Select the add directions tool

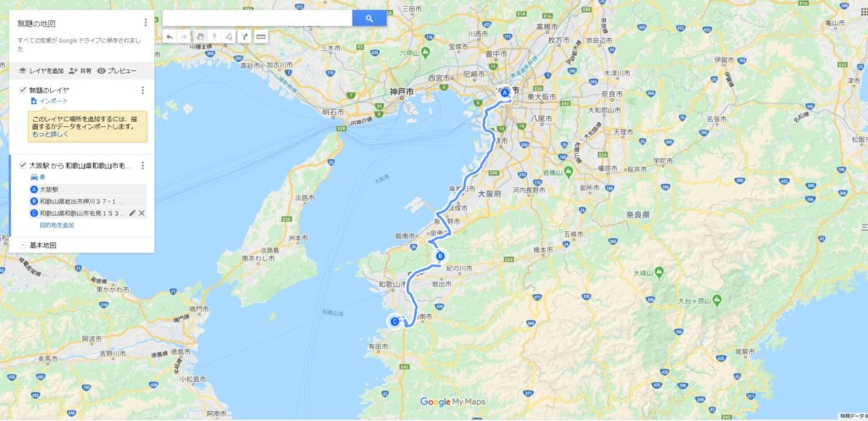[x=244, y=36]
